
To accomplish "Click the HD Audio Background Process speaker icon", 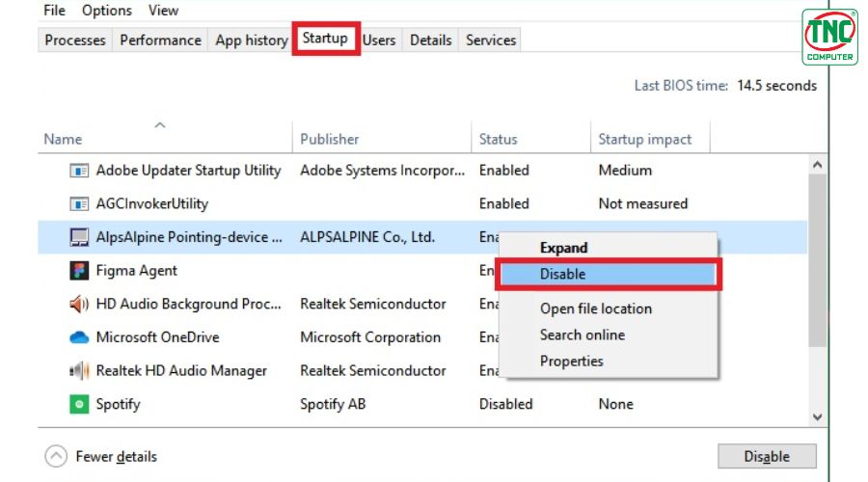I will (x=79, y=304).
